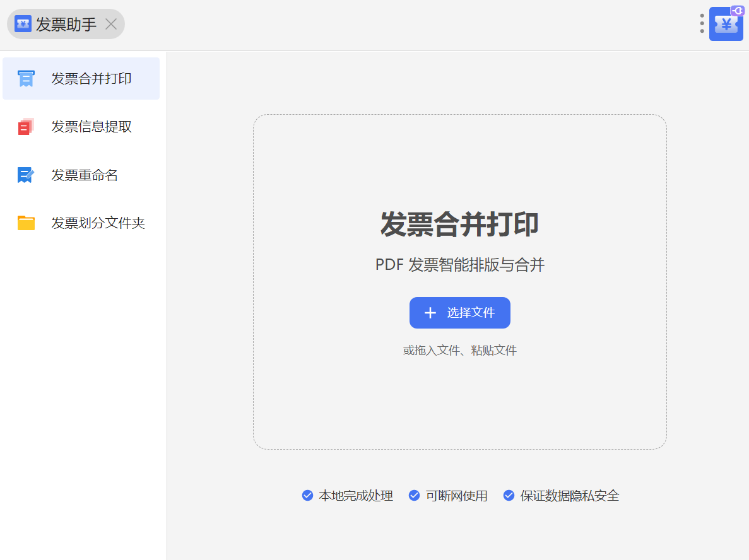Click the purple plug badge on app icon
The width and height of the screenshot is (749, 560).
coord(738,10)
